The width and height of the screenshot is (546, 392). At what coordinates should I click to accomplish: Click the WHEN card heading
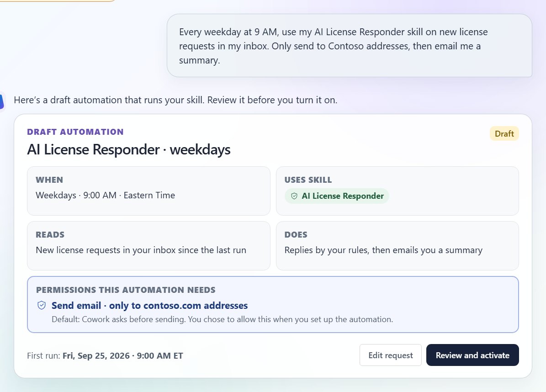tap(49, 180)
